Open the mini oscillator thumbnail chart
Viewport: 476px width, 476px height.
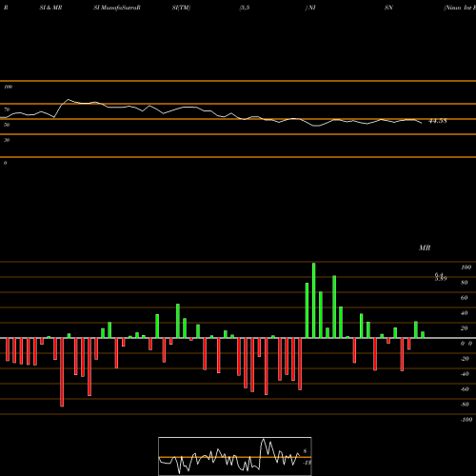235,456
